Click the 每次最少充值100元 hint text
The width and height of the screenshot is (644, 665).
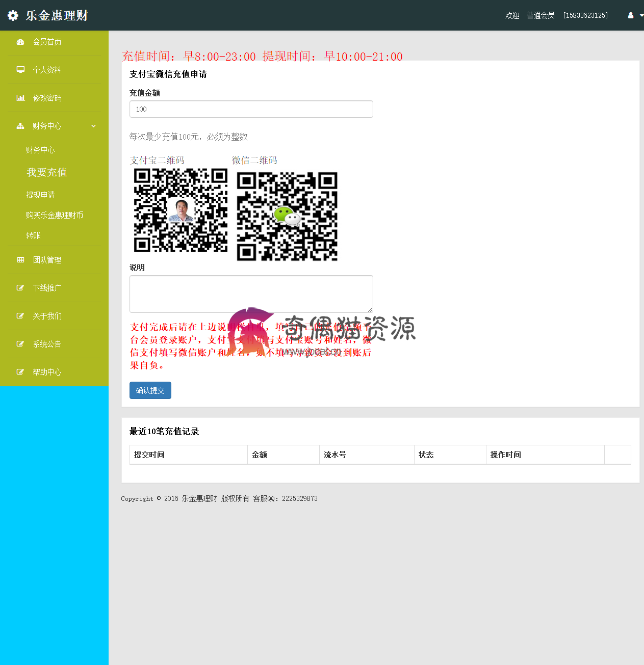point(188,137)
